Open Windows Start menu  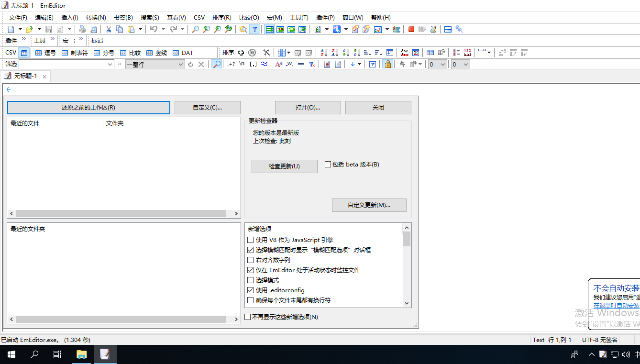[11, 354]
